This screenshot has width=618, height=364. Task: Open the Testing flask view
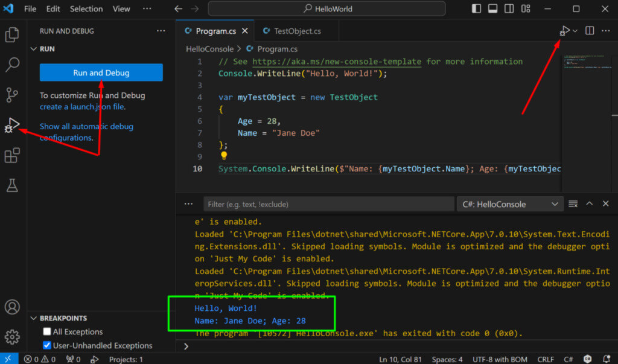point(13,185)
